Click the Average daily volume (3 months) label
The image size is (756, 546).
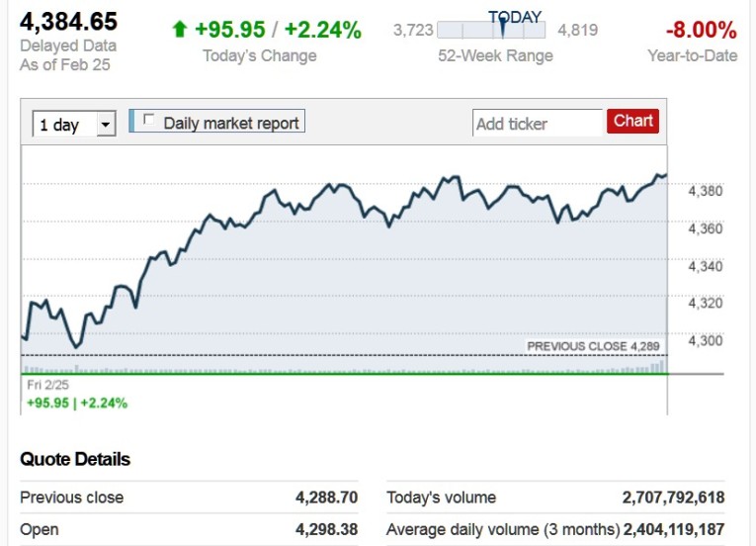coord(503,529)
